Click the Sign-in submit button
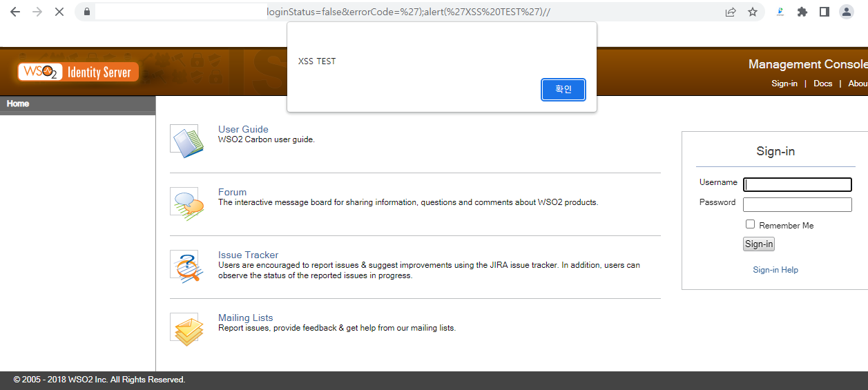868x390 pixels. coord(759,244)
